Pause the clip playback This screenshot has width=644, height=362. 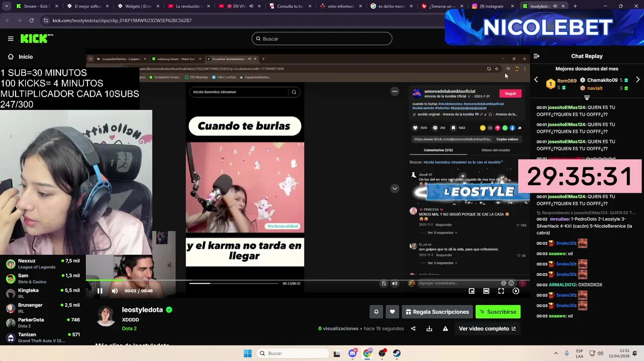point(100,291)
